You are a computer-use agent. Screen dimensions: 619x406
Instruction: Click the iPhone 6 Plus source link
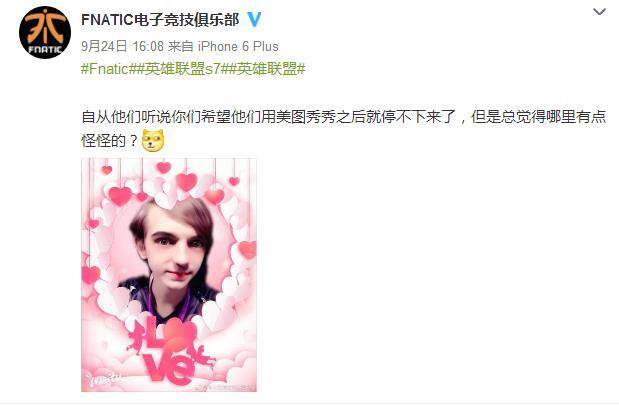pos(238,46)
